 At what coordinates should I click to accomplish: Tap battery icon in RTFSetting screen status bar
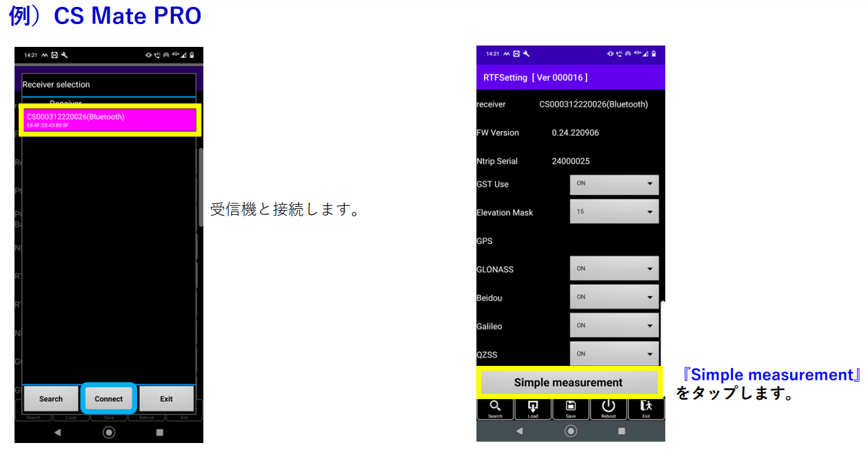point(654,54)
